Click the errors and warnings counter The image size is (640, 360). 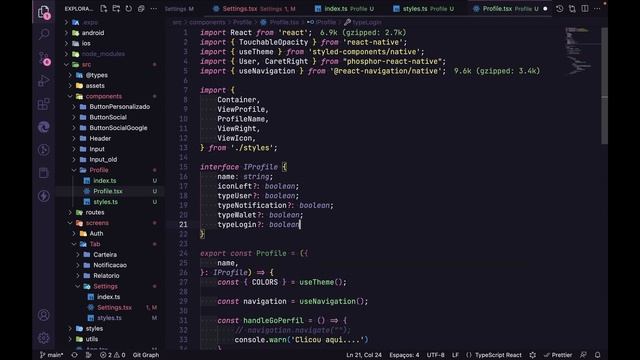[113, 355]
